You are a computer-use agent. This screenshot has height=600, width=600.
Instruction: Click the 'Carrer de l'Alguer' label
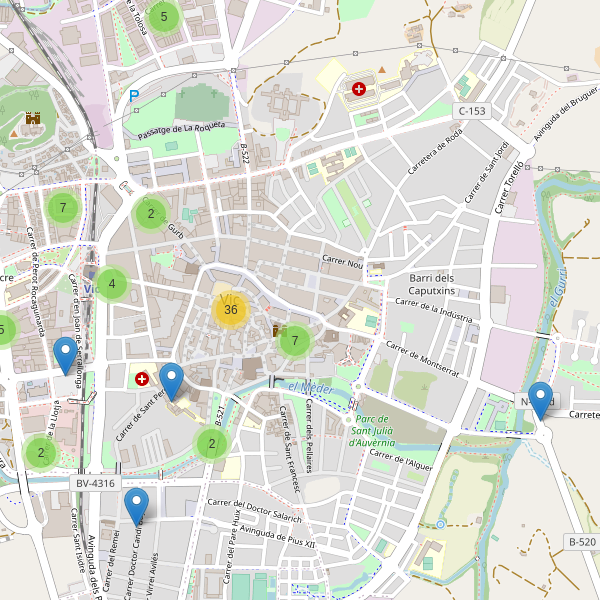click(x=401, y=460)
